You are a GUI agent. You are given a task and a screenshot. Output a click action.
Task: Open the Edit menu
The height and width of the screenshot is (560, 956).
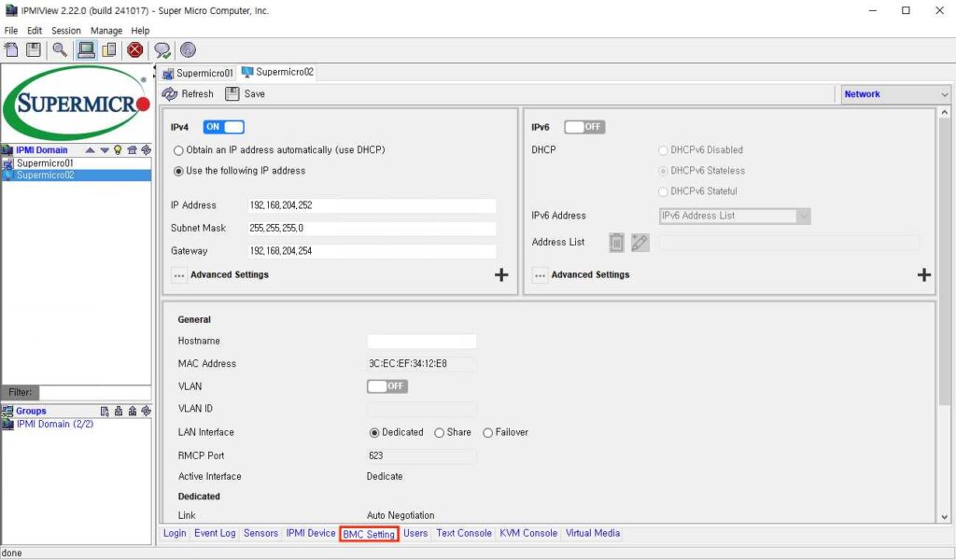pyautogui.click(x=35, y=31)
